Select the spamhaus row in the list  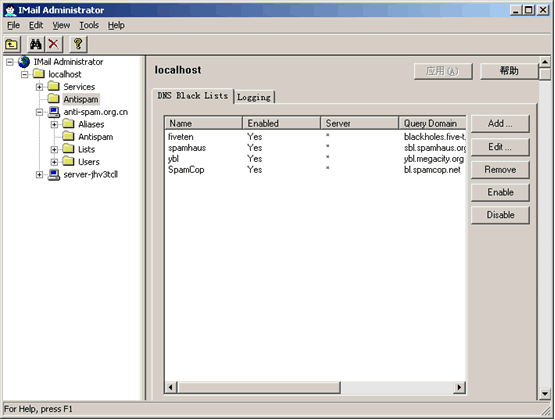(316, 148)
